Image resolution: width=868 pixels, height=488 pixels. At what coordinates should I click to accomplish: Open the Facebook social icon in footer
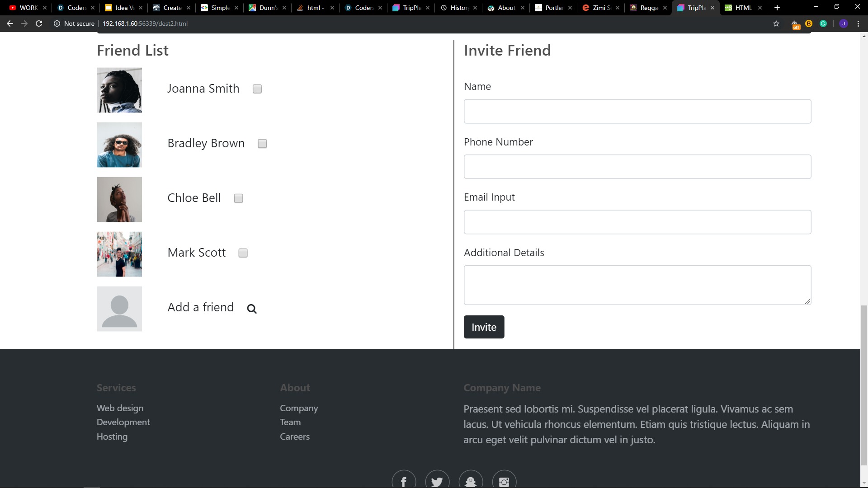click(404, 481)
